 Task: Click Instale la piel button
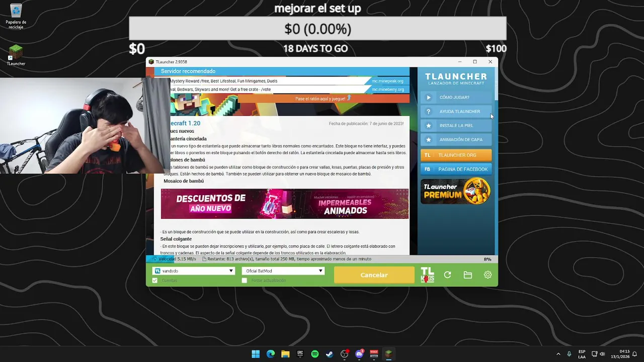pos(456,126)
